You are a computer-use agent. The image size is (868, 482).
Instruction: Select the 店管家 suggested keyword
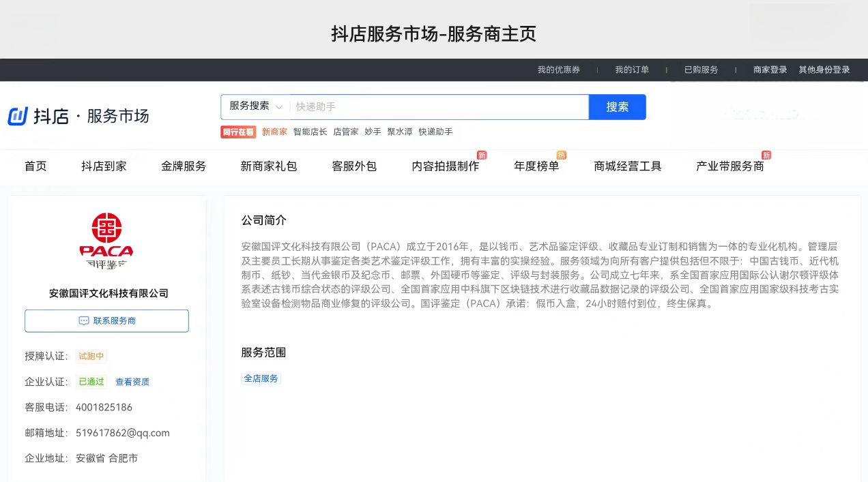345,132
